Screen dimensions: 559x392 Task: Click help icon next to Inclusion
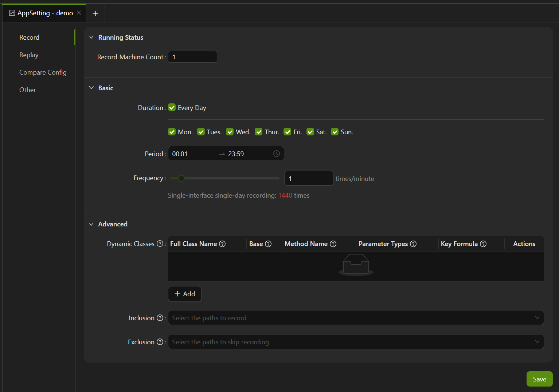(160, 318)
